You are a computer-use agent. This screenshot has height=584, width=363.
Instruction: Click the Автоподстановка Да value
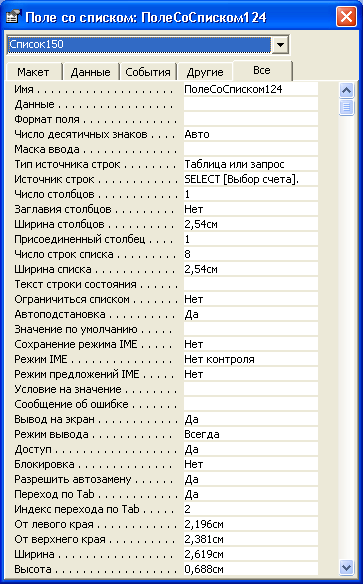pyautogui.click(x=251, y=314)
